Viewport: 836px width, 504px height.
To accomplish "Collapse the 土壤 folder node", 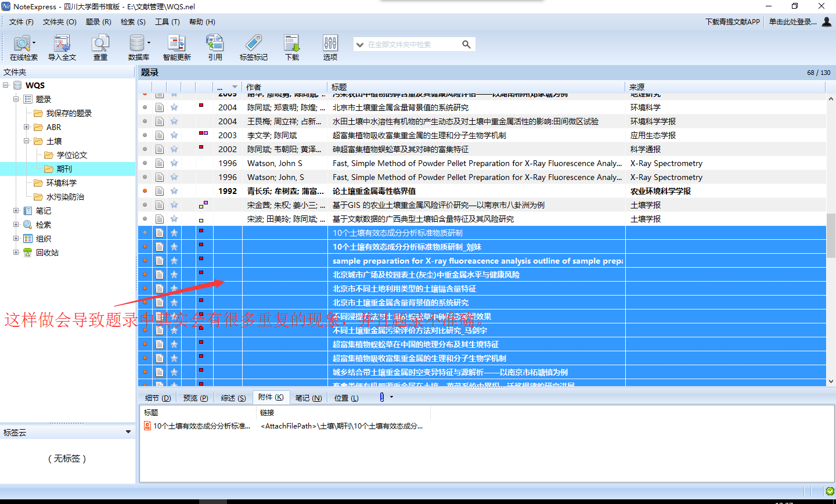I will 27,141.
